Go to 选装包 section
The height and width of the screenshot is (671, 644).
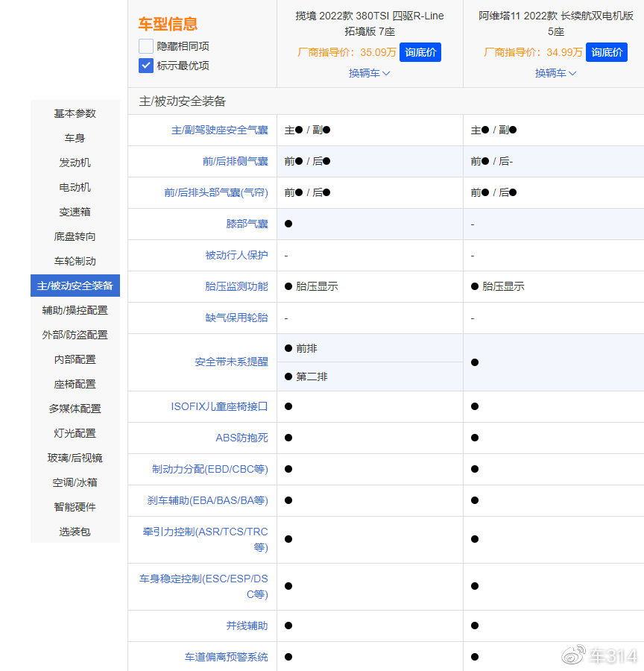(x=75, y=532)
